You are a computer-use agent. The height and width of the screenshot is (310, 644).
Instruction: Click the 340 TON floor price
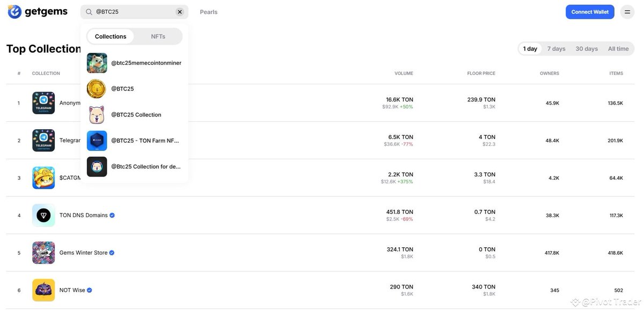(x=484, y=287)
